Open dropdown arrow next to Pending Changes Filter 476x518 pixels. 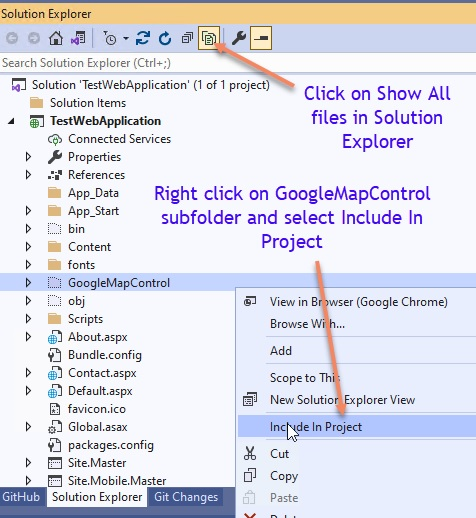click(126, 38)
